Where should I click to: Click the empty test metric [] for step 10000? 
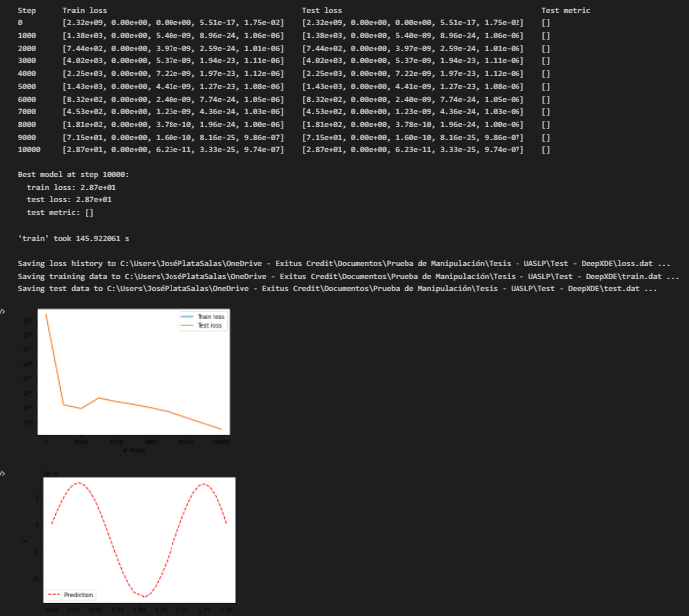(545, 149)
